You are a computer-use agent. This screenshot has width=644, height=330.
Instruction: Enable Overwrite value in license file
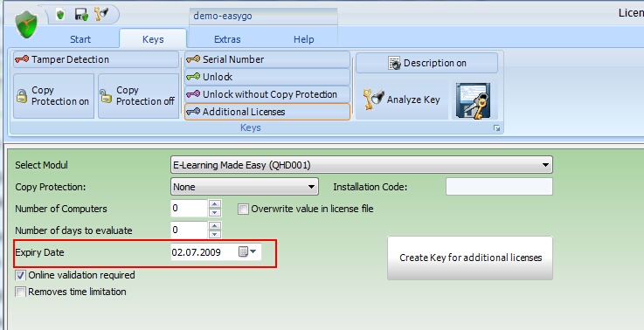click(x=243, y=209)
